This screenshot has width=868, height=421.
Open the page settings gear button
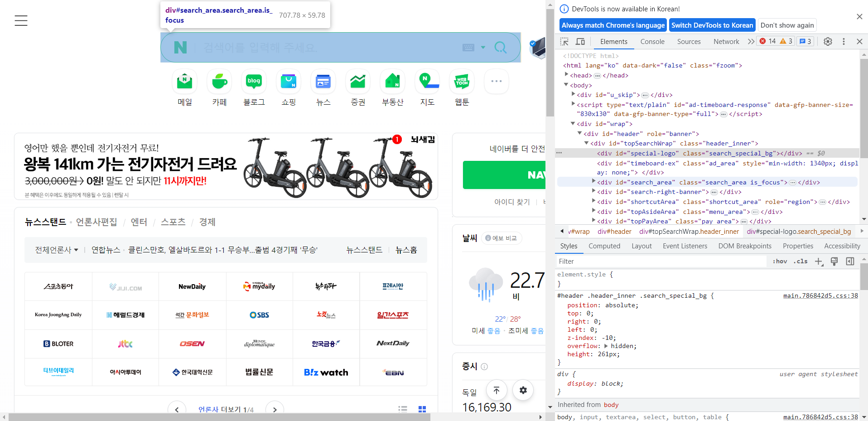tap(523, 390)
